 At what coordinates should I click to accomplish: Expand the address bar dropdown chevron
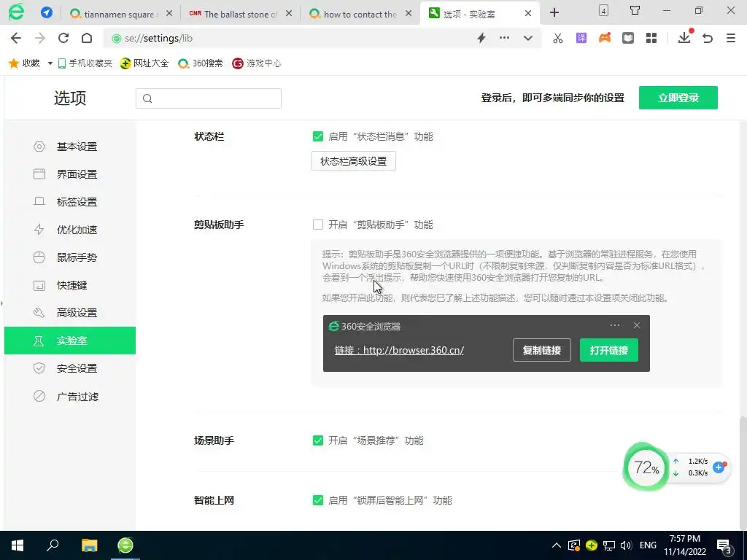tap(528, 38)
